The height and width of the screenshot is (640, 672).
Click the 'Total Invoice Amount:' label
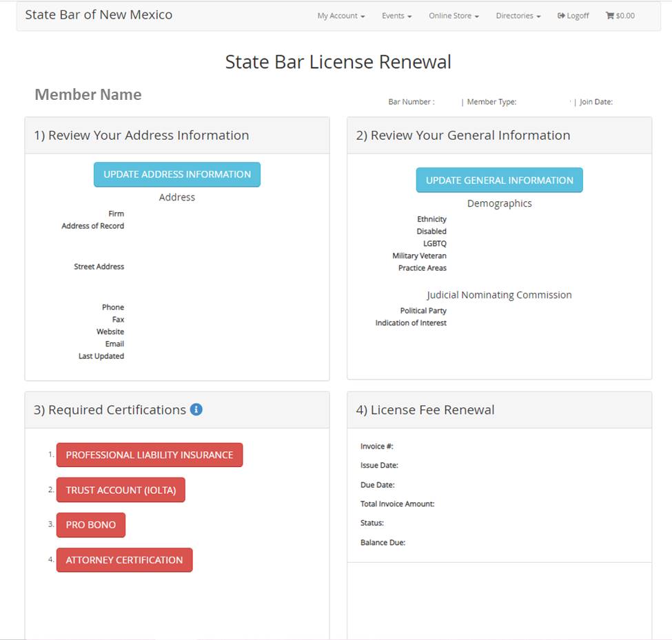point(397,504)
